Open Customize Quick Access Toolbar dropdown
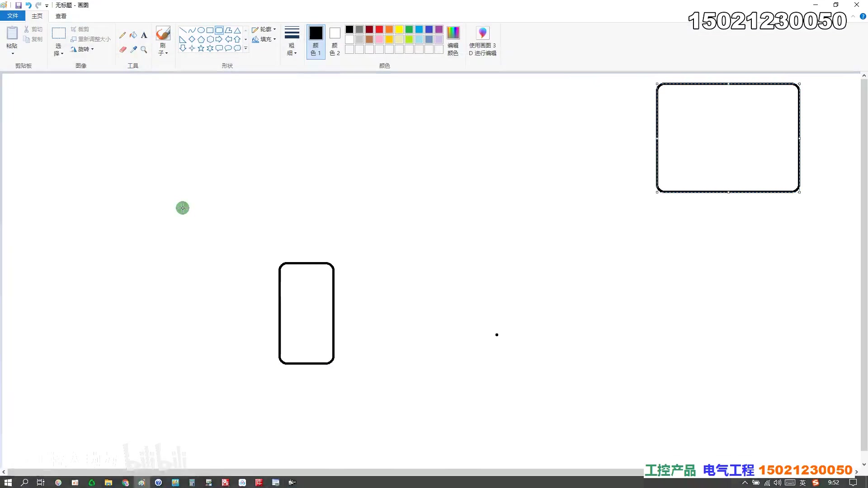868x488 pixels. [47, 6]
